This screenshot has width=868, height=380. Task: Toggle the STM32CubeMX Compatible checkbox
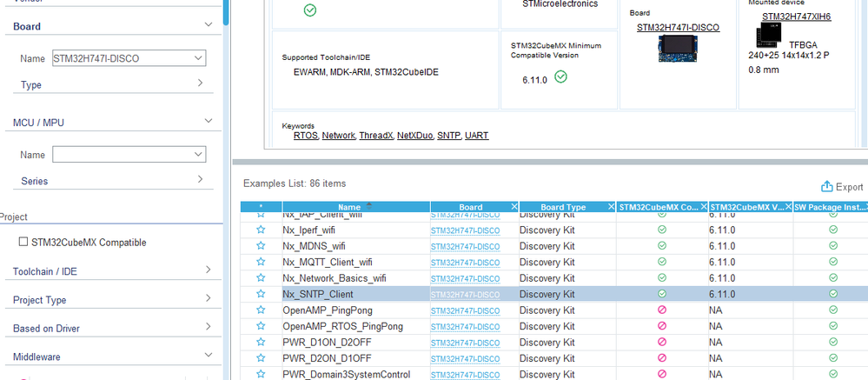(x=23, y=242)
